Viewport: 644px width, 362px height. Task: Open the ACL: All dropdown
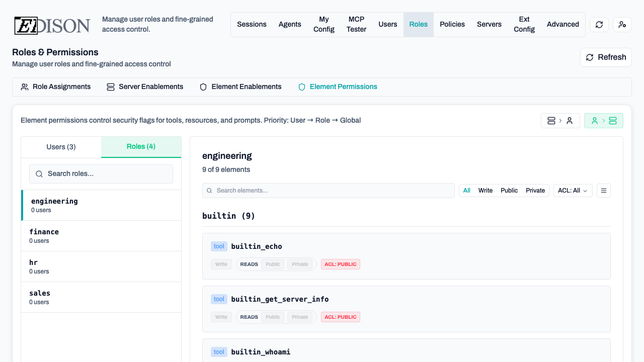pyautogui.click(x=573, y=190)
